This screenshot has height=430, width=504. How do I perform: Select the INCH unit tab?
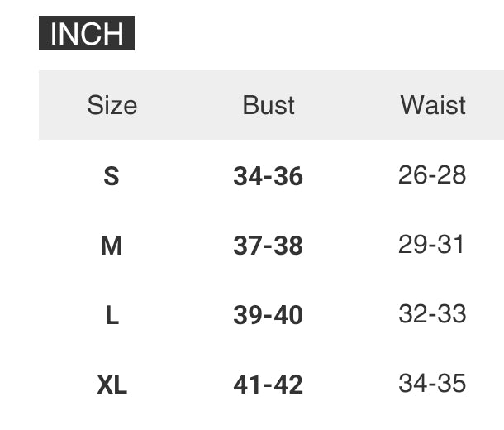(x=87, y=33)
